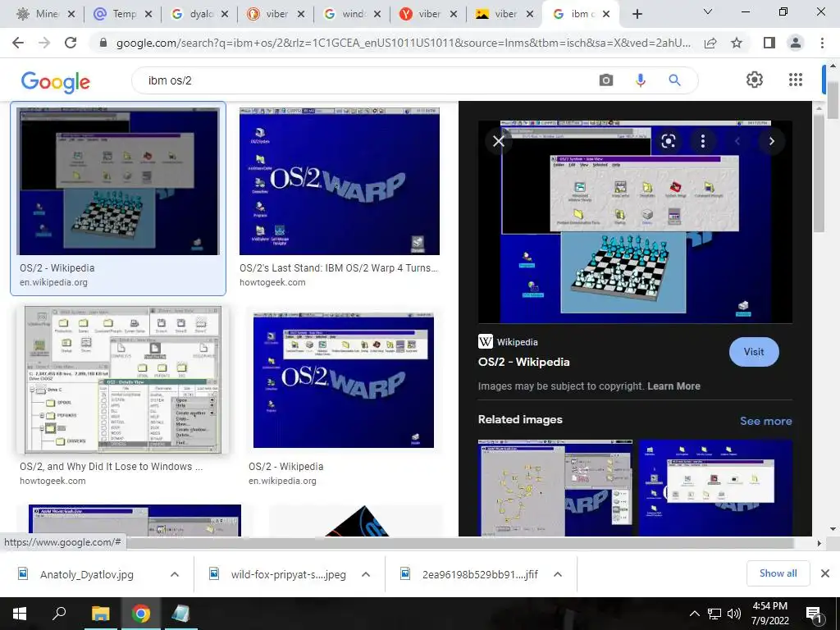Search by image using the camera icon

pyautogui.click(x=606, y=80)
